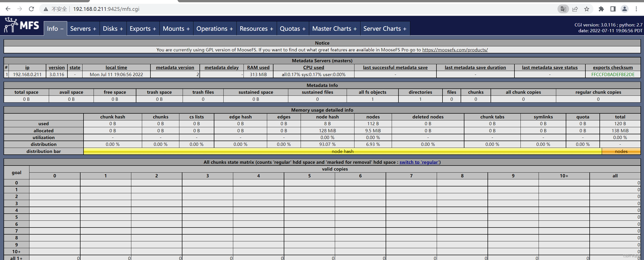Click the total allocated 138 MiB cell
This screenshot has width=644, height=260.
620,131
